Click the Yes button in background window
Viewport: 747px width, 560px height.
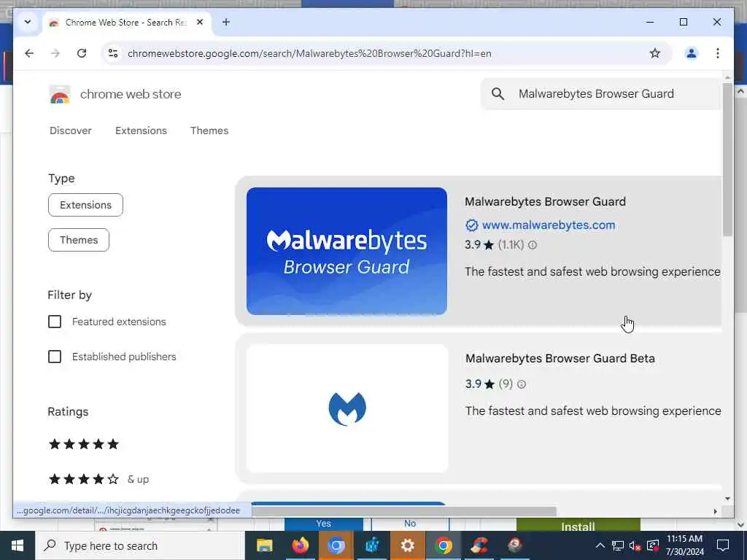[x=323, y=524]
